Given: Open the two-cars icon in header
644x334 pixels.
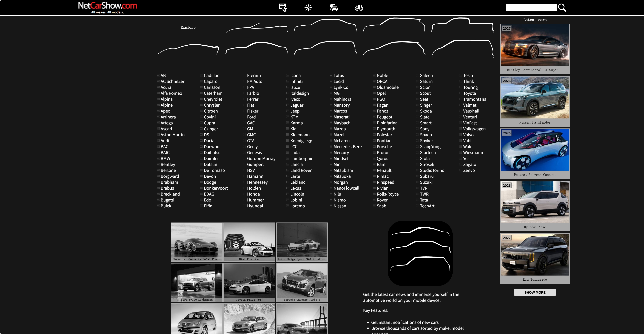Looking at the screenshot, I should [x=334, y=7].
